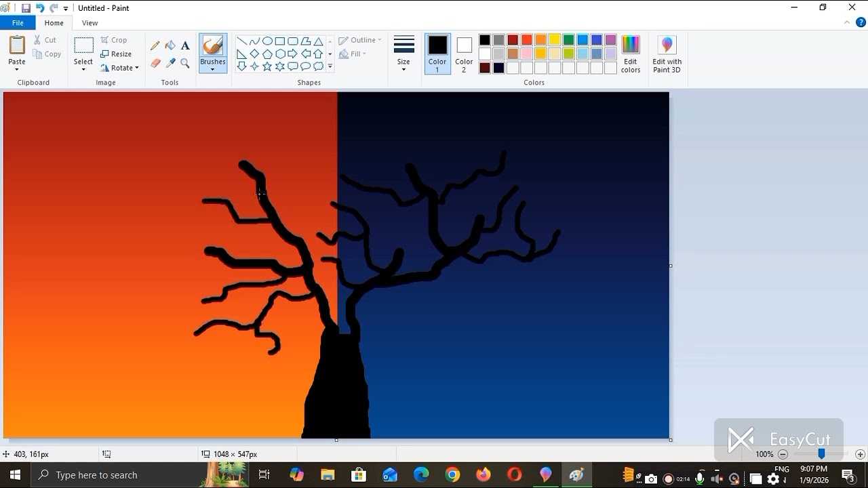Image resolution: width=868 pixels, height=488 pixels.
Task: Choose the Pentagon shape
Action: (x=267, y=54)
